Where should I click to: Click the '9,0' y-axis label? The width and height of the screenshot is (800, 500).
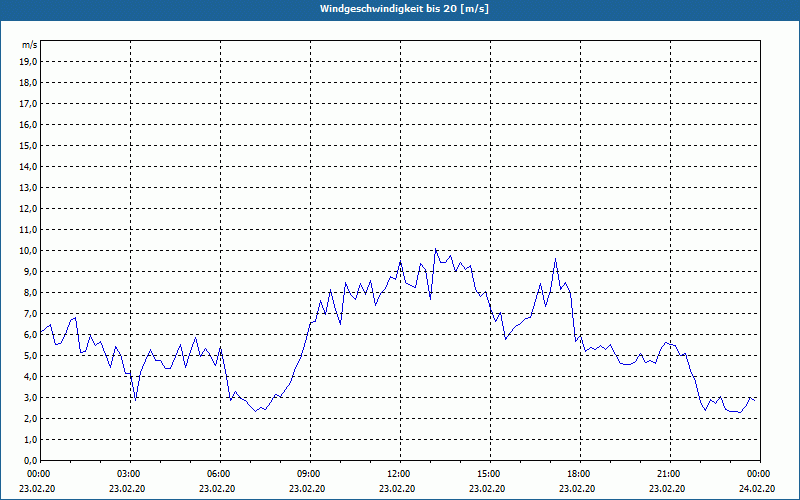[31, 271]
